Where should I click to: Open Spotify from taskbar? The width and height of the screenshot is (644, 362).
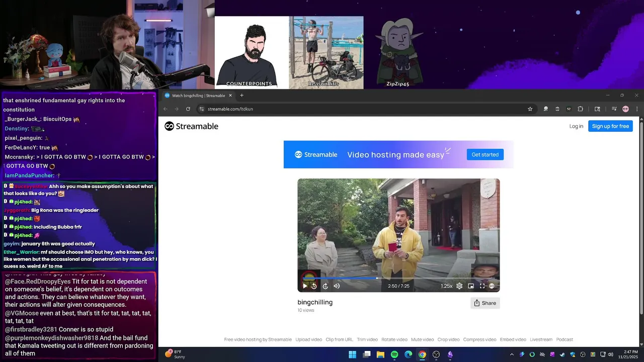394,354
